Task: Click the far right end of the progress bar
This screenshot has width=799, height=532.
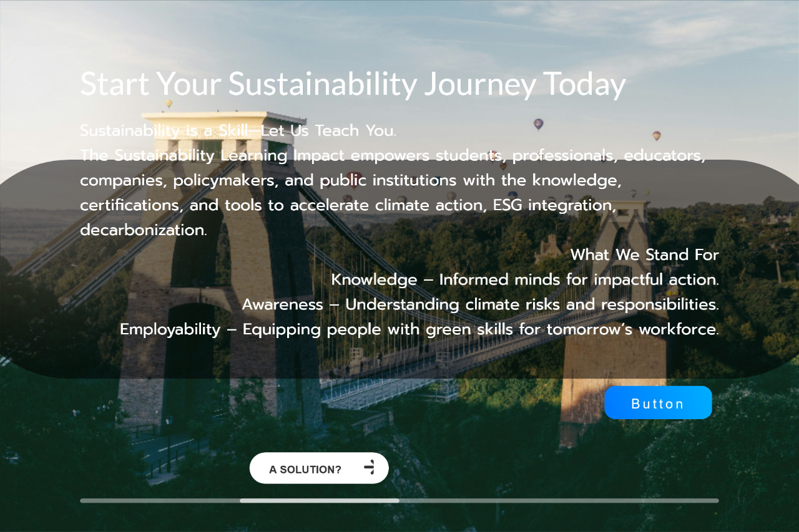Action: 715,500
